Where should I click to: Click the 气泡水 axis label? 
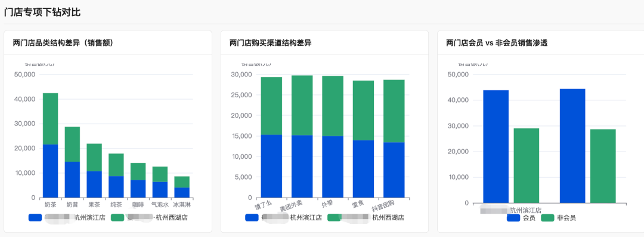pyautogui.click(x=160, y=204)
